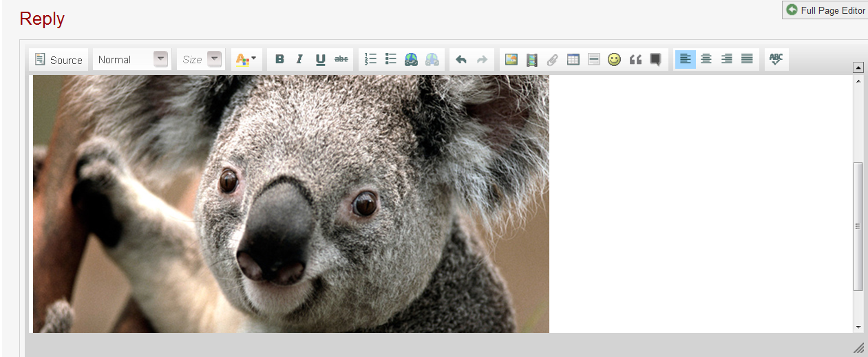The image size is (868, 357).
Task: Insert a link using the globe-chain icon
Action: coord(411,59)
